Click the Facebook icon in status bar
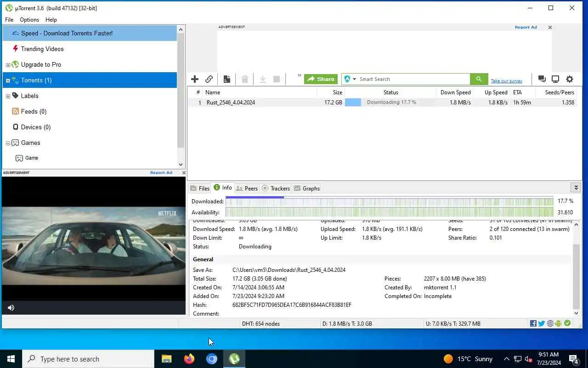The width and height of the screenshot is (588, 368). pyautogui.click(x=533, y=323)
